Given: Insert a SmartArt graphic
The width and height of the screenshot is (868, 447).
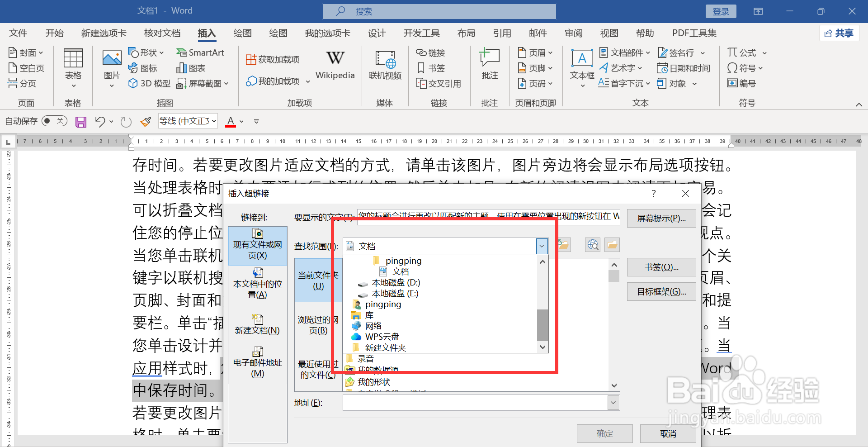Looking at the screenshot, I should coord(200,53).
